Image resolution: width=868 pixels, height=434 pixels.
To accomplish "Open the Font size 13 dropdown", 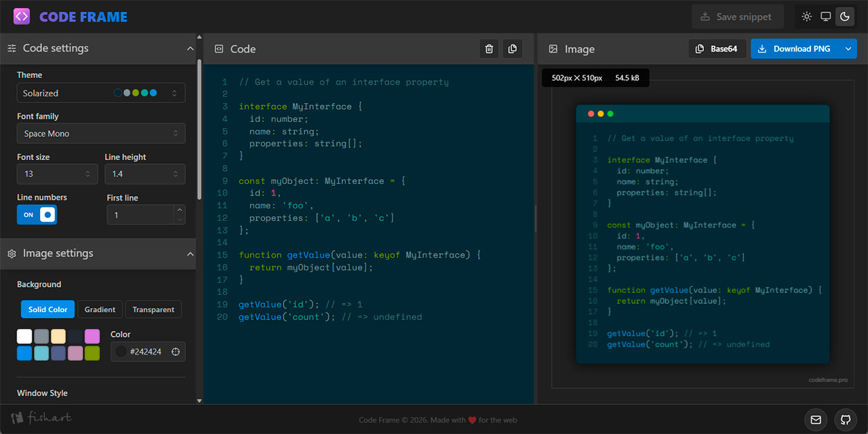I will (58, 174).
